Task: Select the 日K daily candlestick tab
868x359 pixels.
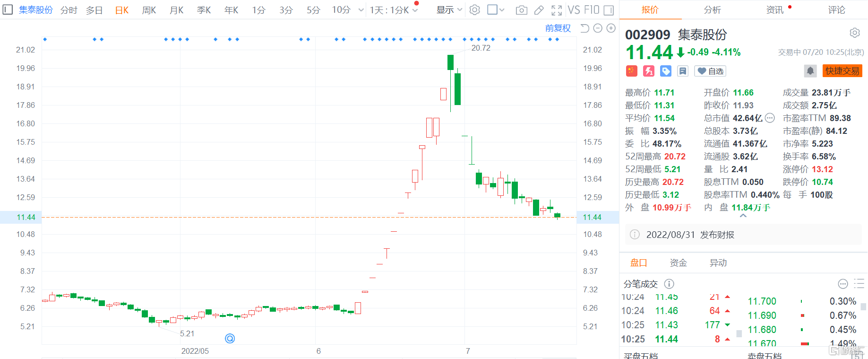Action: coord(122,10)
